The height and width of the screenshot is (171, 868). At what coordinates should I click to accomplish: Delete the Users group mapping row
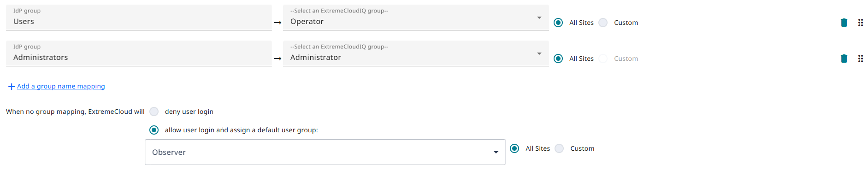[844, 23]
